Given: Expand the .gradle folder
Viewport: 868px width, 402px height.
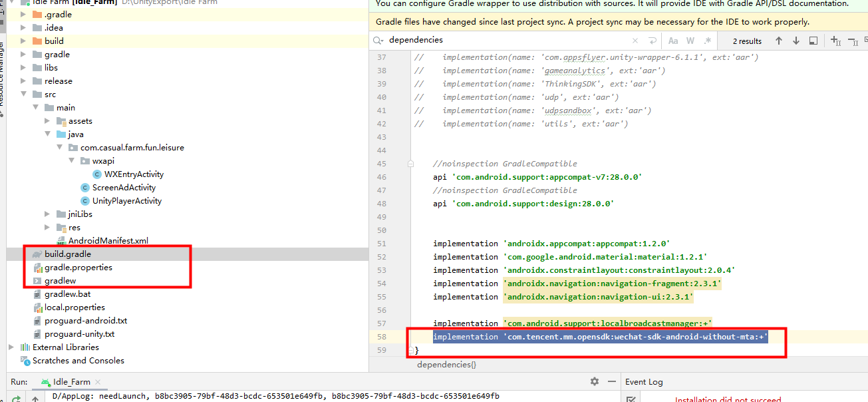Looking at the screenshot, I should pyautogui.click(x=23, y=15).
